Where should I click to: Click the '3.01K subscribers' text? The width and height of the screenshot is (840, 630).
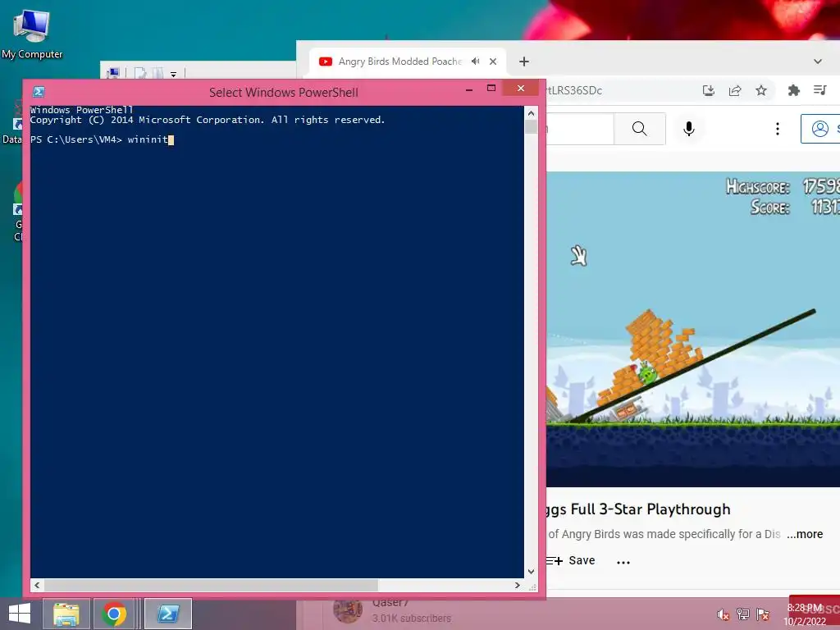[x=412, y=619]
